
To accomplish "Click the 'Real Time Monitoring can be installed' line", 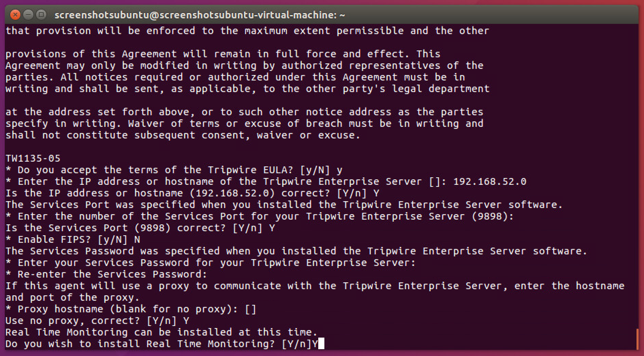I will [x=162, y=332].
